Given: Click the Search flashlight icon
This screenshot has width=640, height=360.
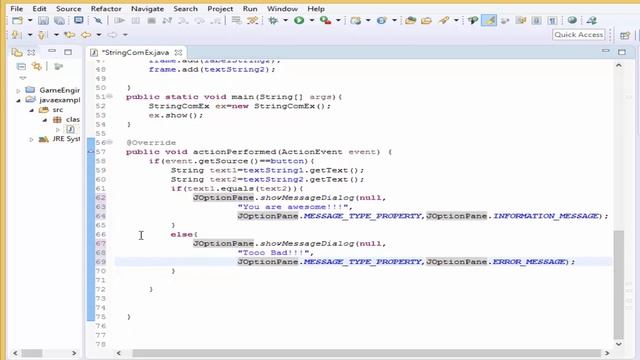Looking at the screenshot, I should [444, 20].
